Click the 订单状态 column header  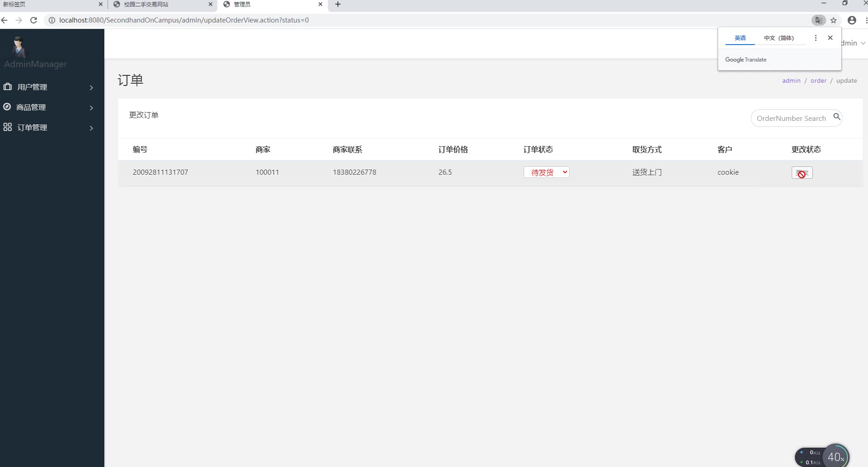point(538,149)
